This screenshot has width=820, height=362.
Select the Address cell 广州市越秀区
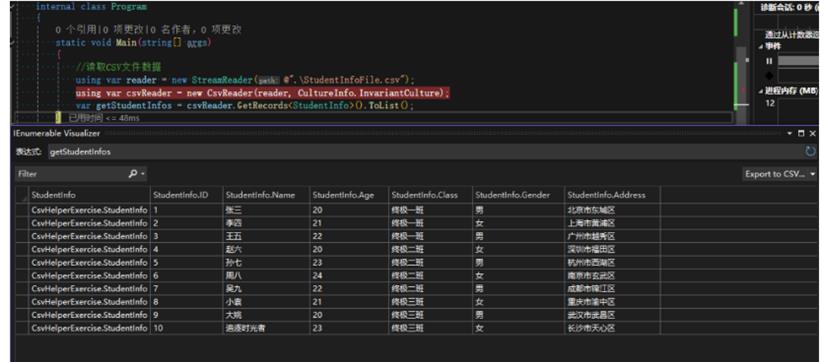point(613,236)
